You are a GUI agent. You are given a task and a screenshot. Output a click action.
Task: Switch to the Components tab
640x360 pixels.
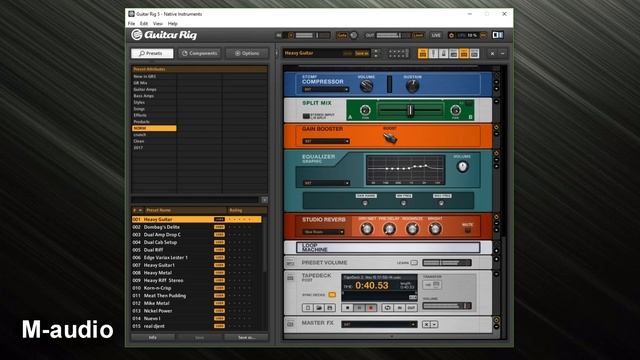click(200, 53)
